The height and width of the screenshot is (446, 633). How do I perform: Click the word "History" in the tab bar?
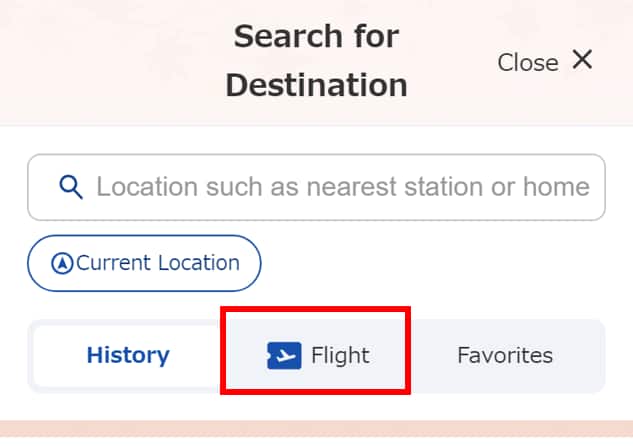[x=127, y=355]
